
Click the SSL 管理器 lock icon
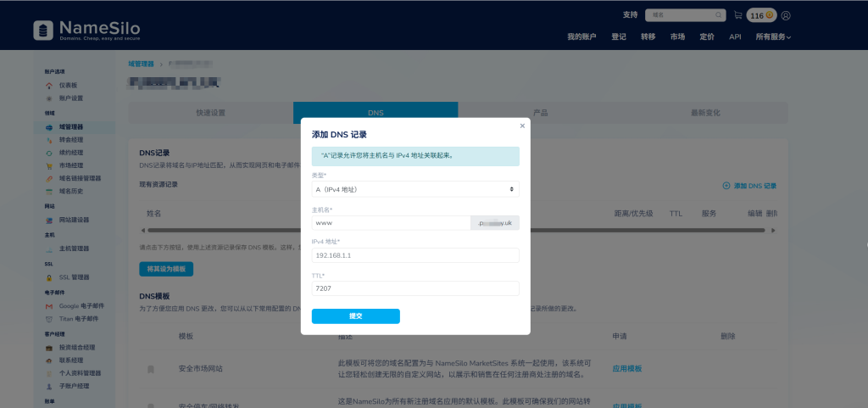49,277
